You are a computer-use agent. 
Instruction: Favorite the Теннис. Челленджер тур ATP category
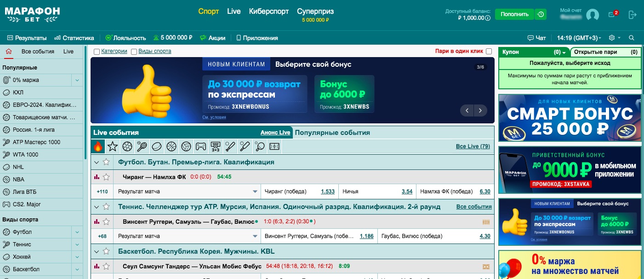click(x=106, y=207)
